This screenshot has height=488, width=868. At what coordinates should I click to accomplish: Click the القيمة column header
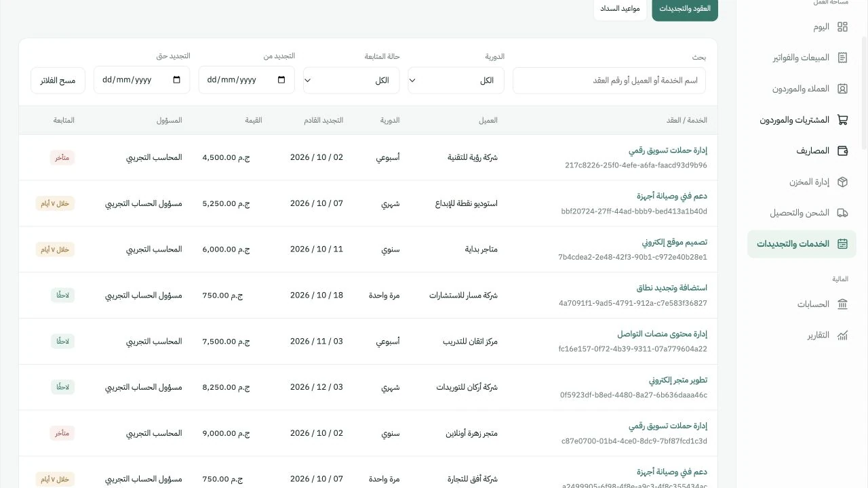point(254,120)
